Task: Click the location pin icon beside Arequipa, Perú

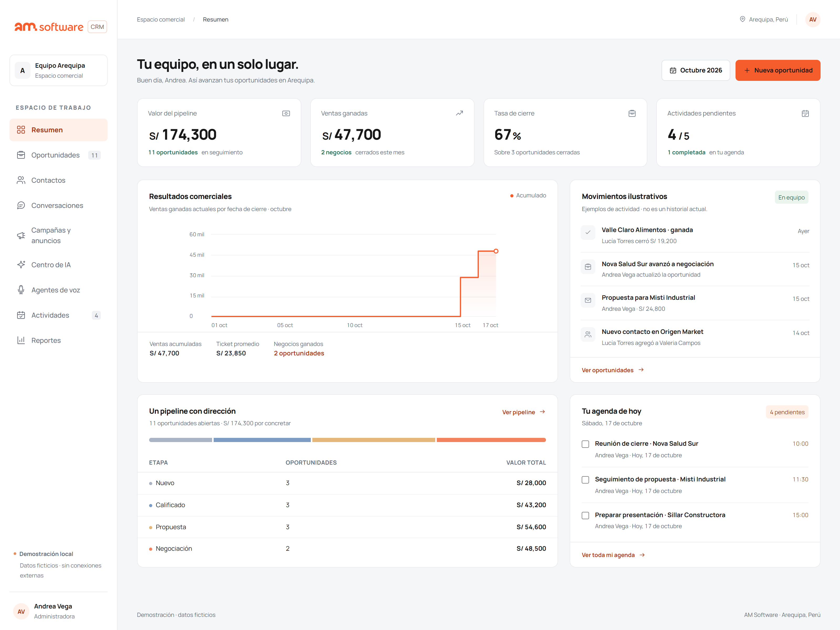Action: (742, 19)
